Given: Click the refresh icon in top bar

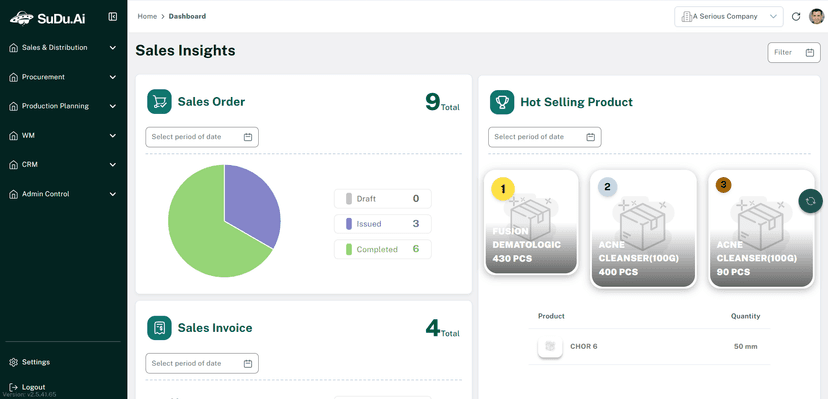Looking at the screenshot, I should pyautogui.click(x=796, y=17).
